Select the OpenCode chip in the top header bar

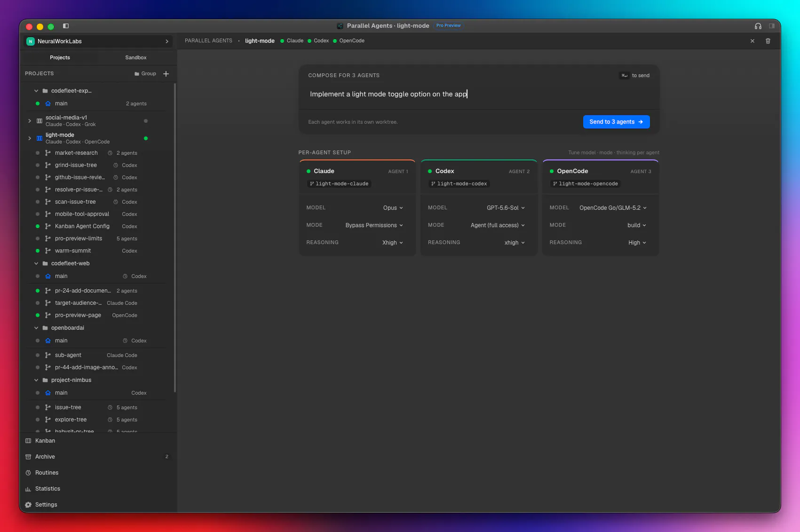pos(349,41)
